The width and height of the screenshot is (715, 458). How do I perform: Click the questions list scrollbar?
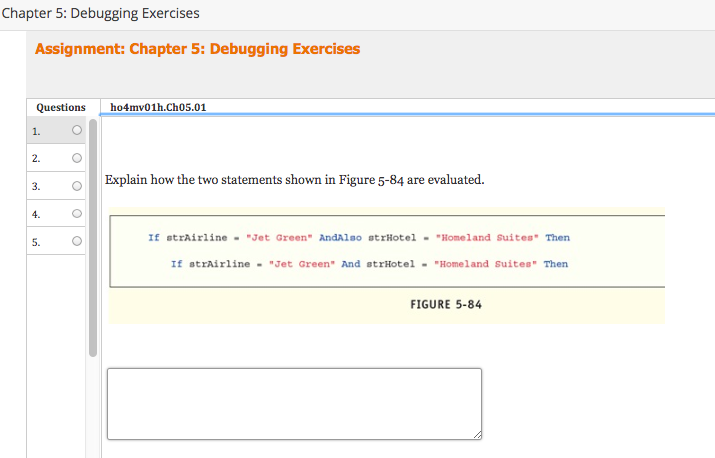(93, 238)
